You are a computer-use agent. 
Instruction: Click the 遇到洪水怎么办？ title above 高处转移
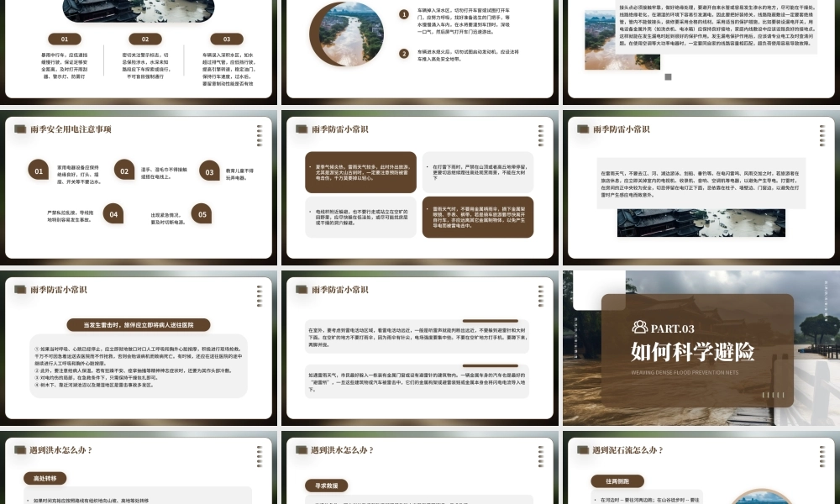tap(60, 450)
